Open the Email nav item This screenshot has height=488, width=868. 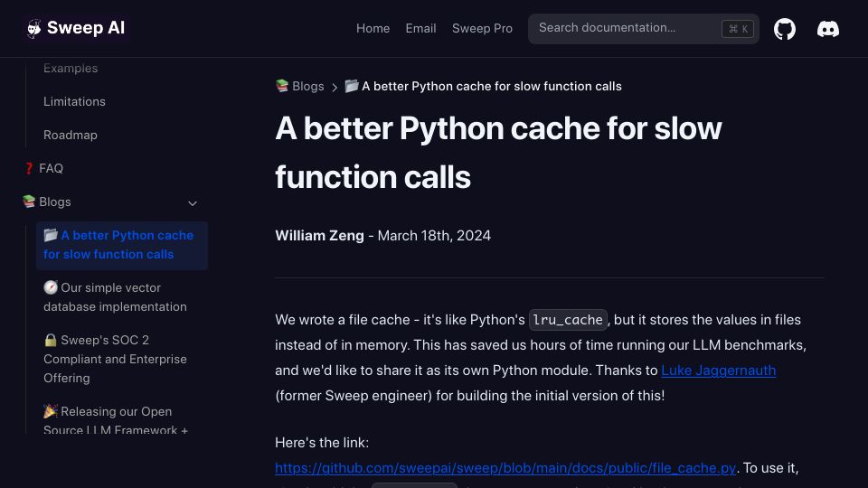click(x=420, y=28)
